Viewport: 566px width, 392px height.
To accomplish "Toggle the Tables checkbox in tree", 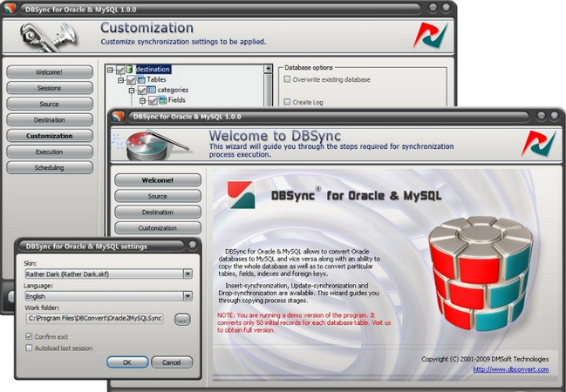I will (x=132, y=80).
